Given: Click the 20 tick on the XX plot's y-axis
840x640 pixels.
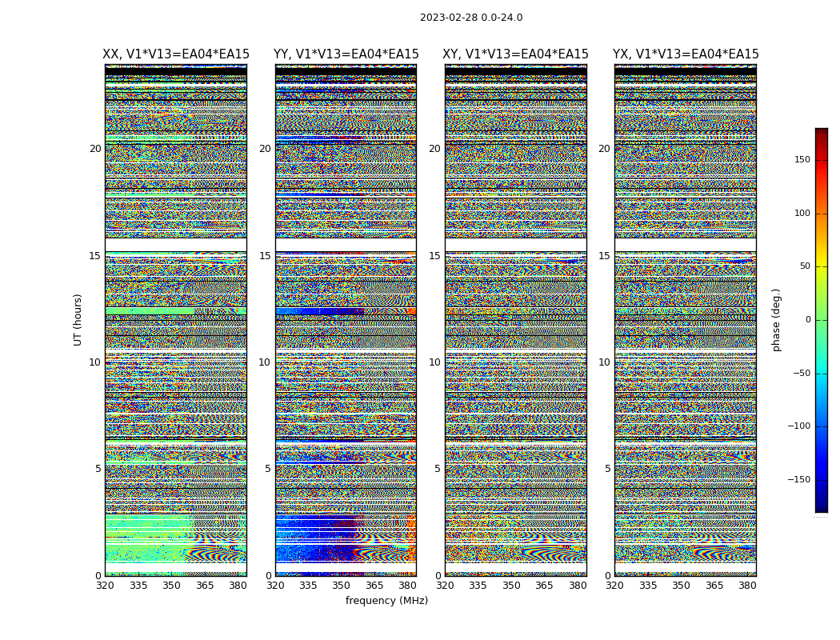Looking at the screenshot, I should point(95,149).
